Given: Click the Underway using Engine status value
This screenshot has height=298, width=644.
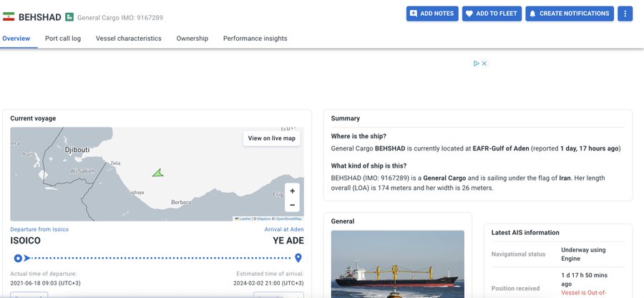Looking at the screenshot, I should click(583, 254).
